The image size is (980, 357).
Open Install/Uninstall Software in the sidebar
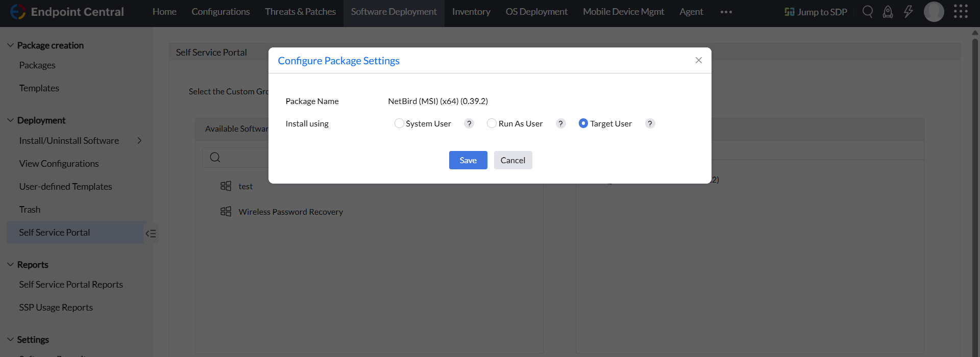[69, 141]
